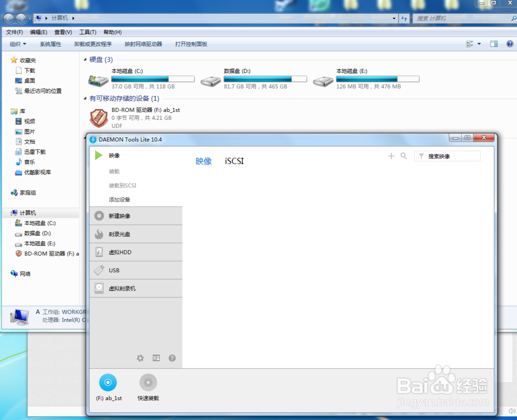The image size is (517, 420).
Task: Switch to the iSCSI tab
Action: [234, 161]
